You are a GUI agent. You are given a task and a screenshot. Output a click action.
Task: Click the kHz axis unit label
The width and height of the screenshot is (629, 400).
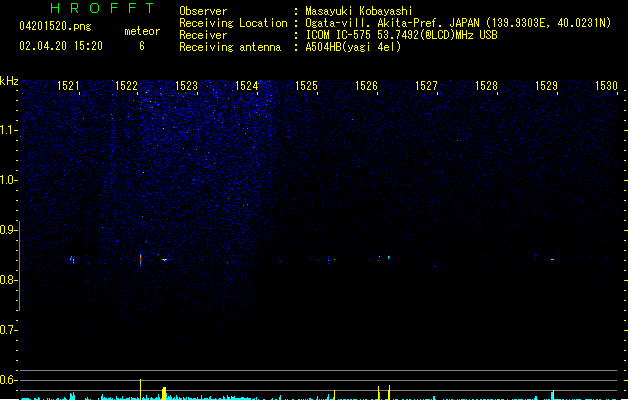(9, 81)
